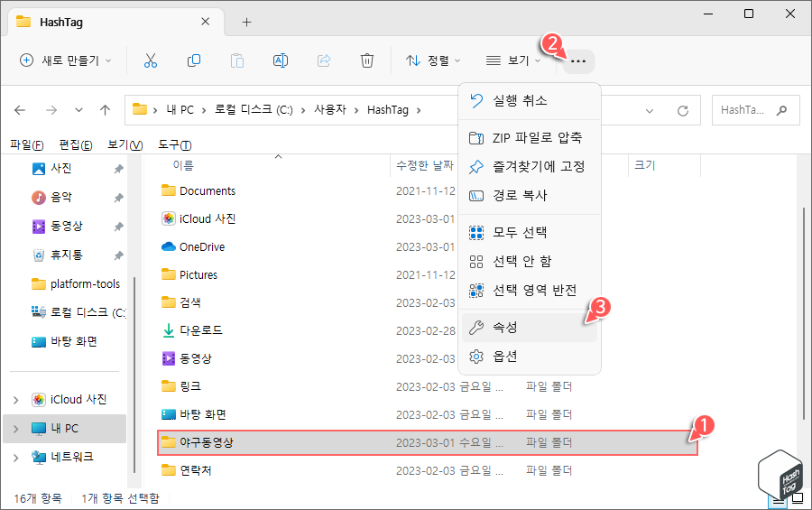
Task: Open a new tab with plus button
Action: coord(247,22)
